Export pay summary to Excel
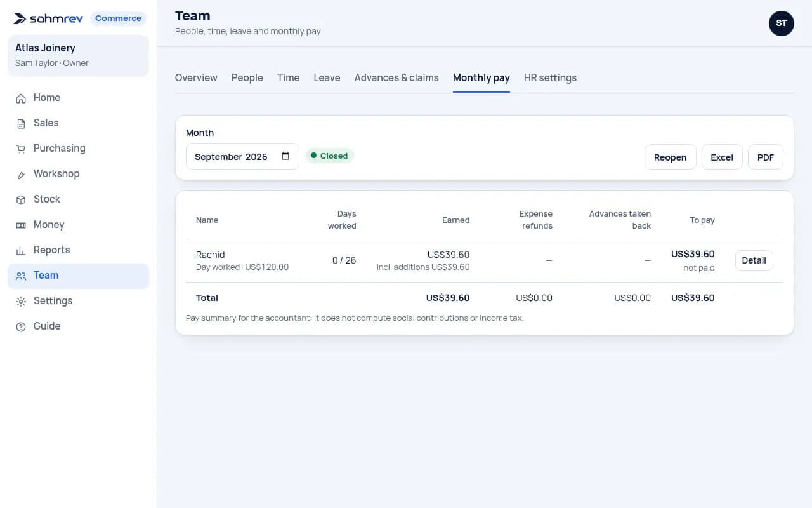 coord(722,157)
